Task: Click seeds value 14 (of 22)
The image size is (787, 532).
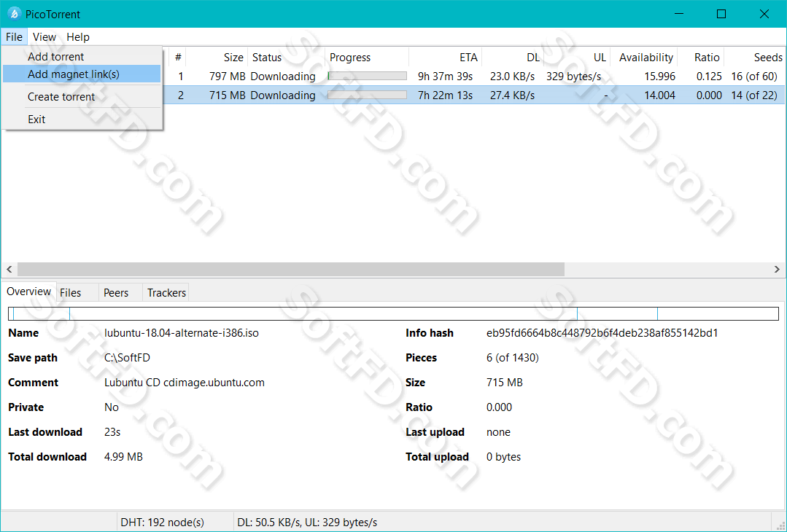Action: pos(754,95)
